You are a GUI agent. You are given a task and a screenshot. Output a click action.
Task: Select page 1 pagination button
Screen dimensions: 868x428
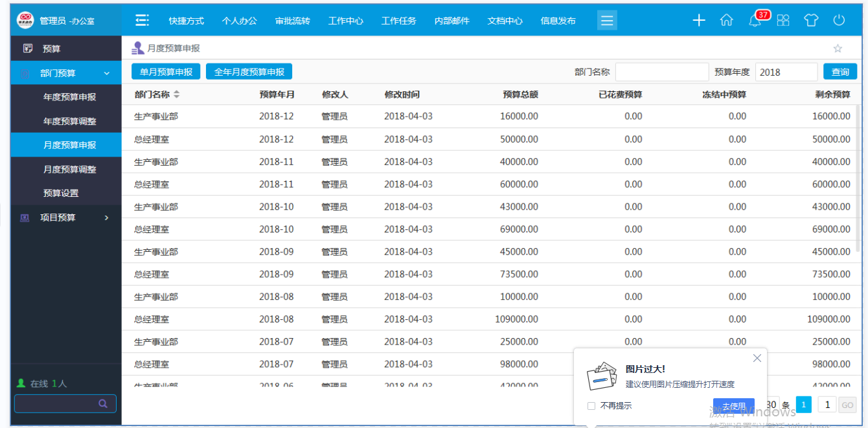(803, 405)
